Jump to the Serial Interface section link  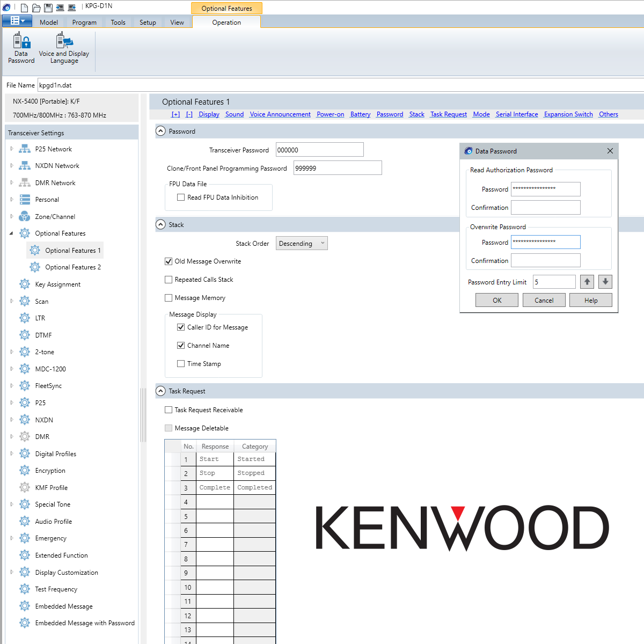[516, 114]
